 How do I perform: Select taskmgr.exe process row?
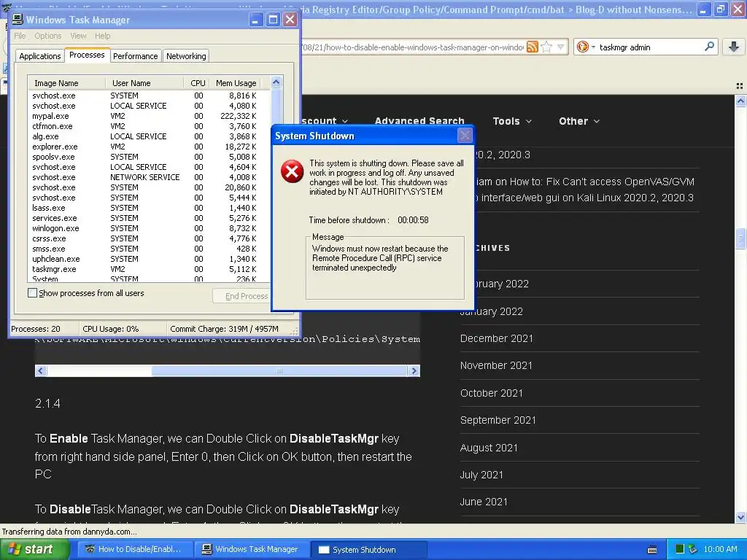tap(149, 268)
